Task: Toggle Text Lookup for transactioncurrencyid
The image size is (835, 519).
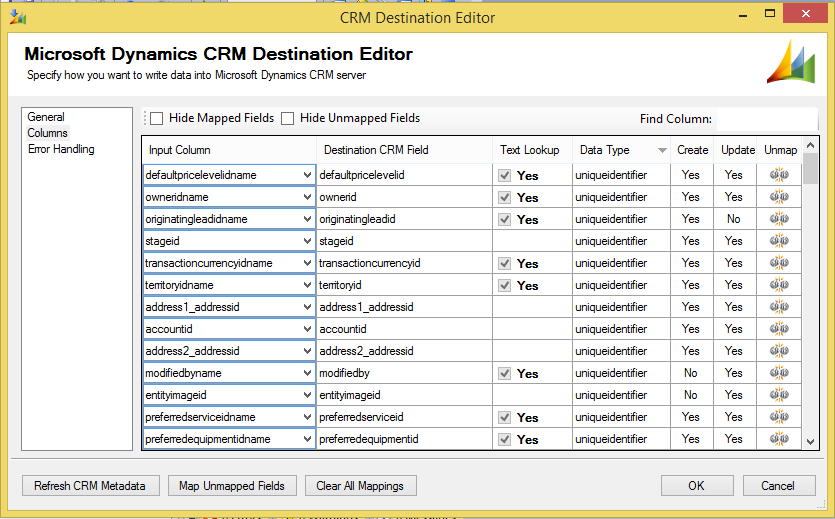Action: [504, 263]
